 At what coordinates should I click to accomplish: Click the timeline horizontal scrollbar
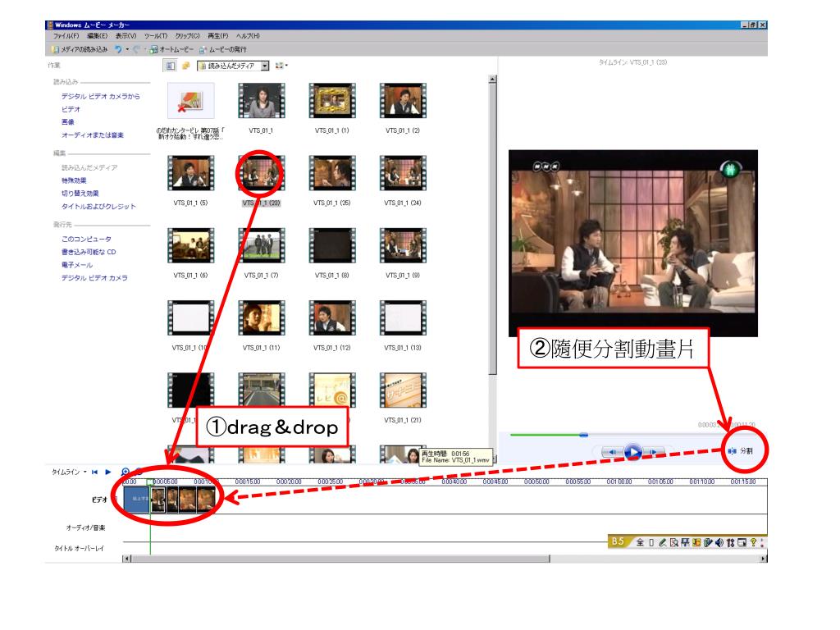point(341,559)
